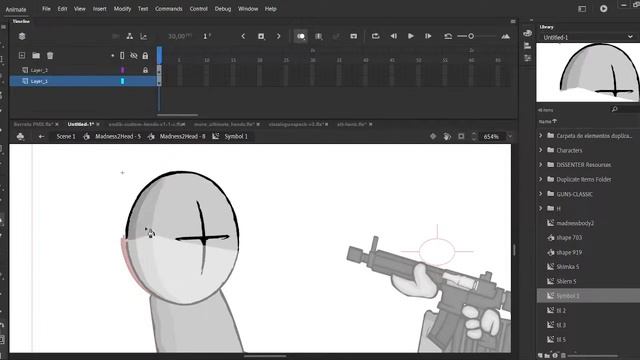Step back one frame

[393, 36]
